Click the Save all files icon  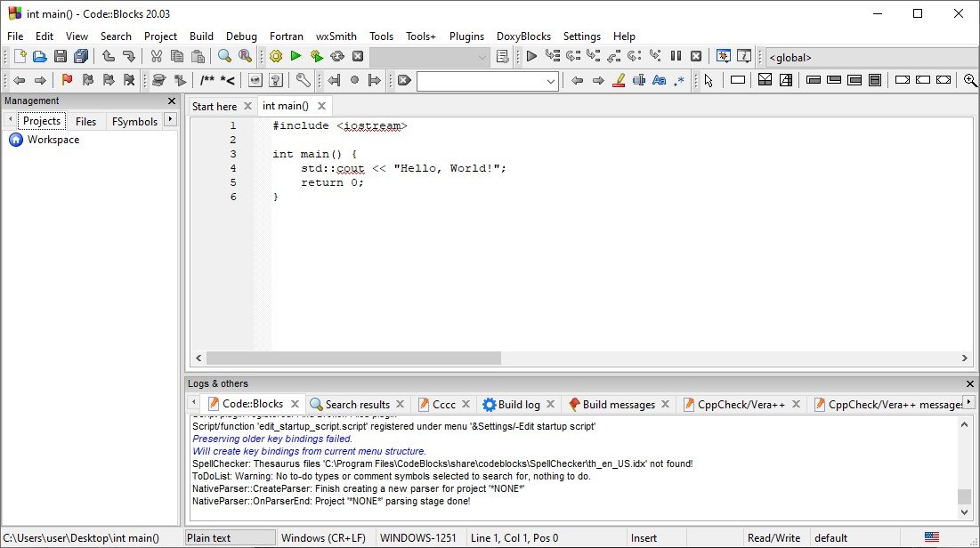[81, 56]
